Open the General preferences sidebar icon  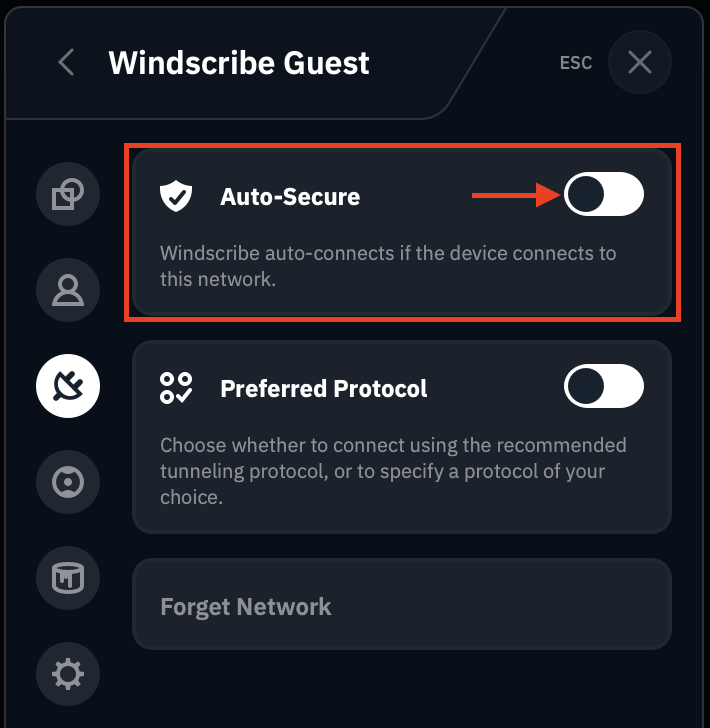(x=68, y=192)
